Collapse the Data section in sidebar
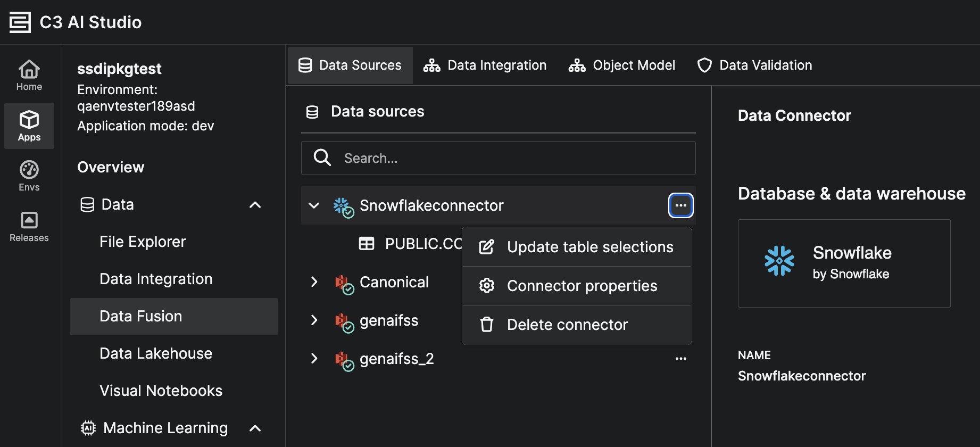980x447 pixels. pyautogui.click(x=255, y=205)
